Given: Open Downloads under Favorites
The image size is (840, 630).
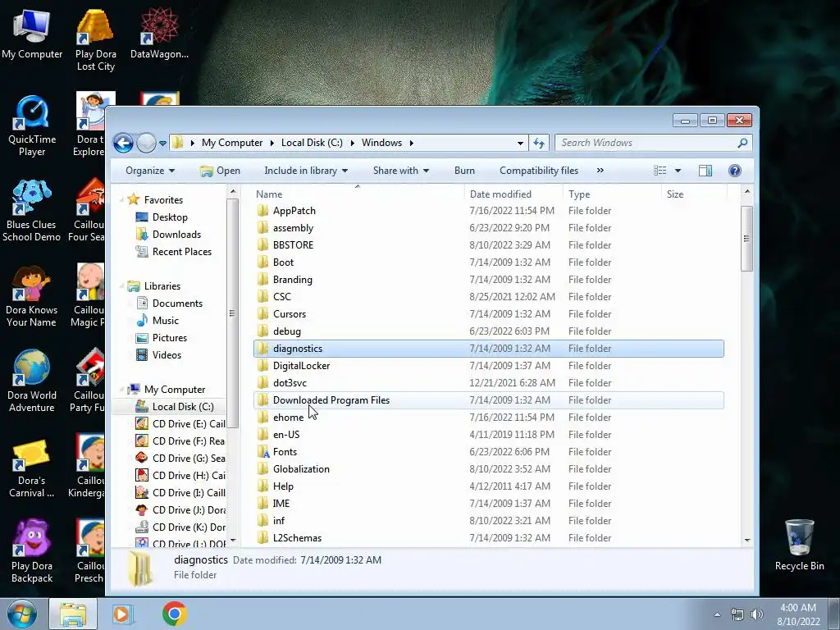Looking at the screenshot, I should tap(176, 235).
